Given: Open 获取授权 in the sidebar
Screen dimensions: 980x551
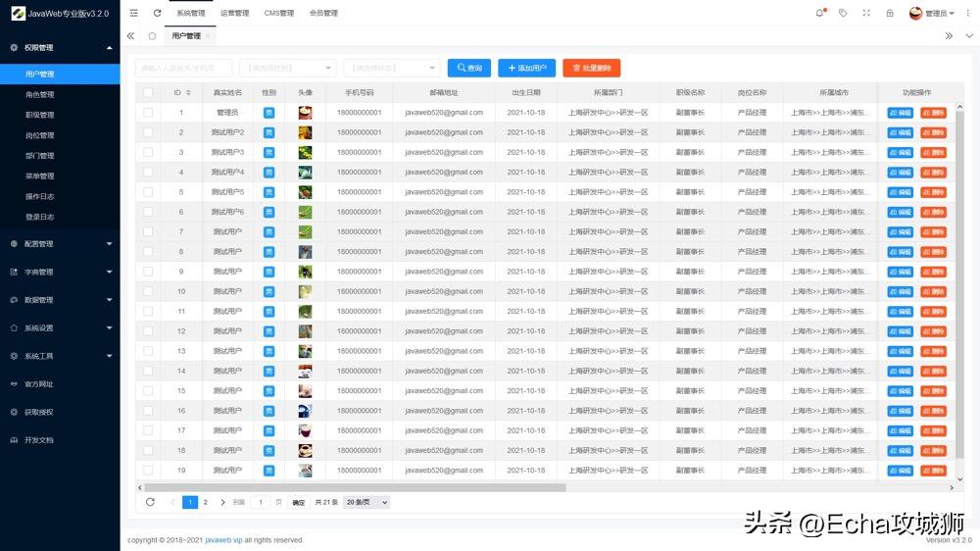Looking at the screenshot, I should pos(39,412).
